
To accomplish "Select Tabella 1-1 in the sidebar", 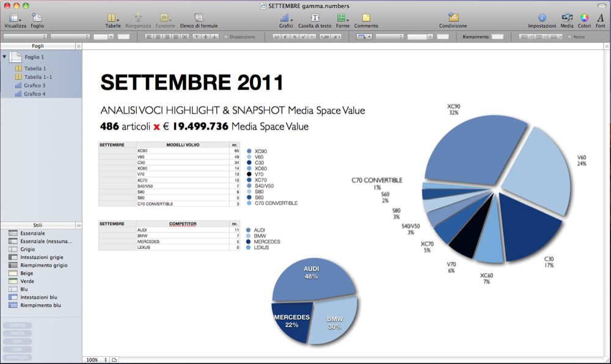I will click(x=37, y=77).
